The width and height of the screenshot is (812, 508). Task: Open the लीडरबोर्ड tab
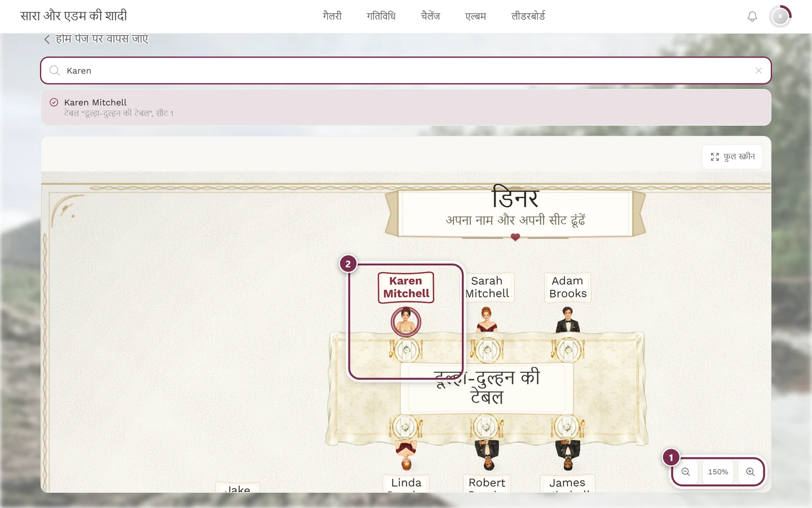click(x=528, y=16)
